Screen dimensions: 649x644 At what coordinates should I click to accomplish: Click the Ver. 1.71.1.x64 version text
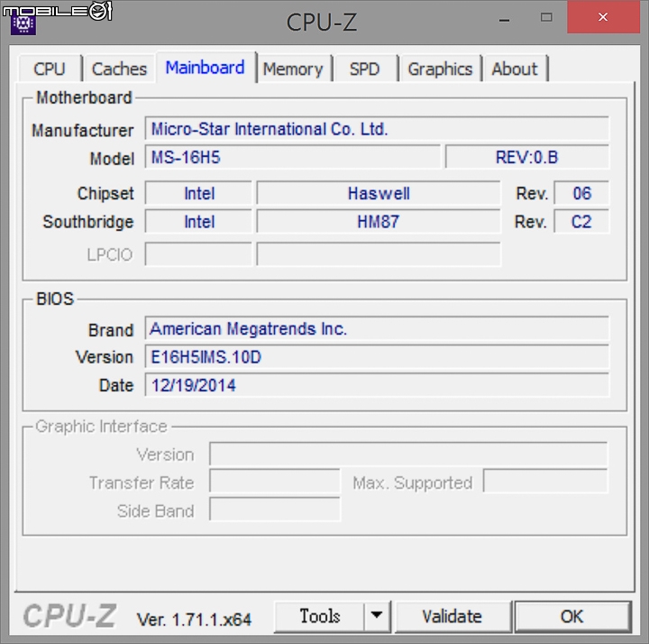click(194, 620)
